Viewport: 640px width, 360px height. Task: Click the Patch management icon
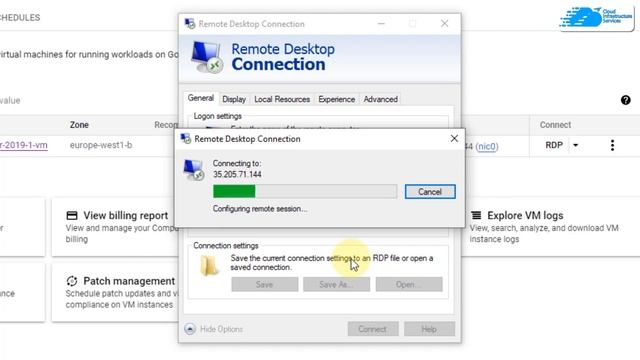(72, 281)
